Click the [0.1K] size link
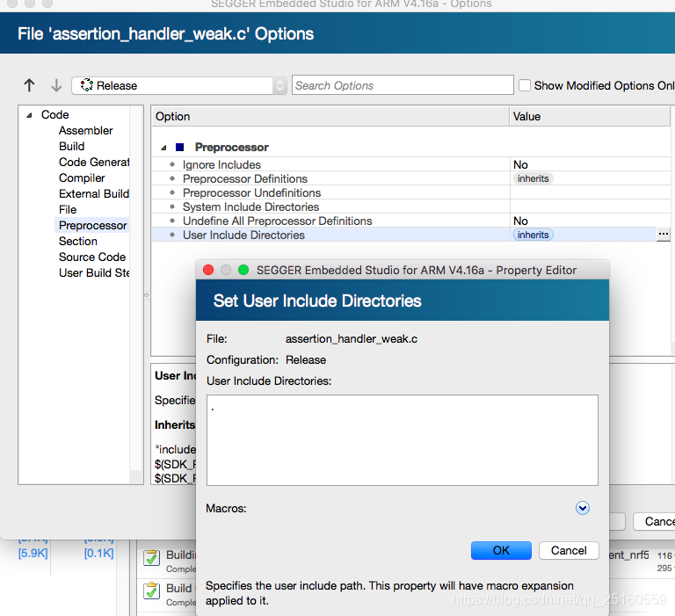 [x=99, y=553]
